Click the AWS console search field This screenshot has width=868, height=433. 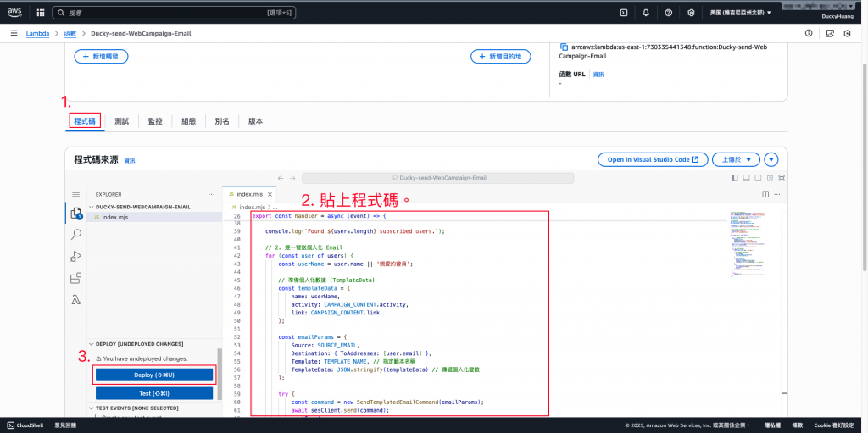point(175,12)
